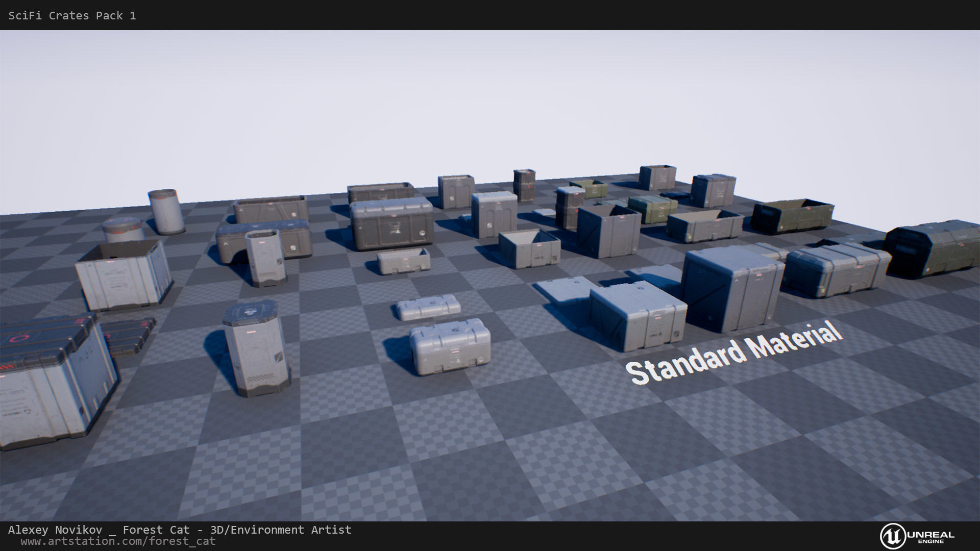
Task: Click the Unreal Engine logo
Action: click(917, 536)
